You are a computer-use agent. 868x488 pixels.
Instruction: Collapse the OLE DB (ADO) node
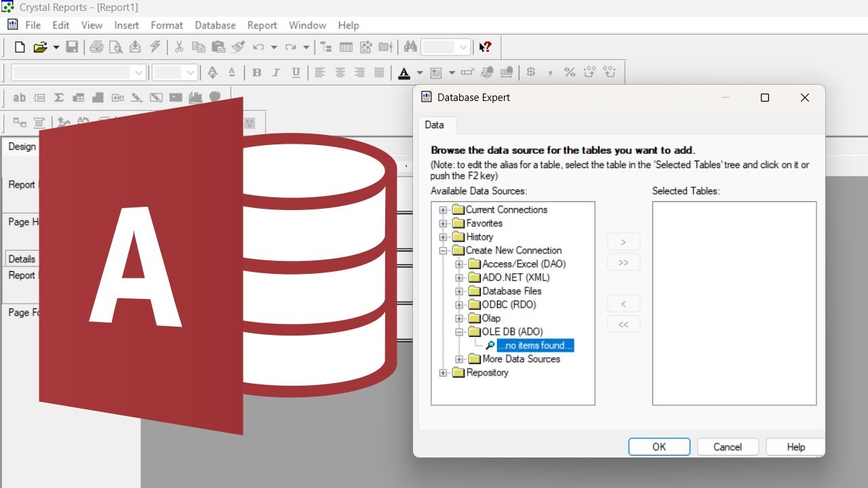click(x=460, y=332)
